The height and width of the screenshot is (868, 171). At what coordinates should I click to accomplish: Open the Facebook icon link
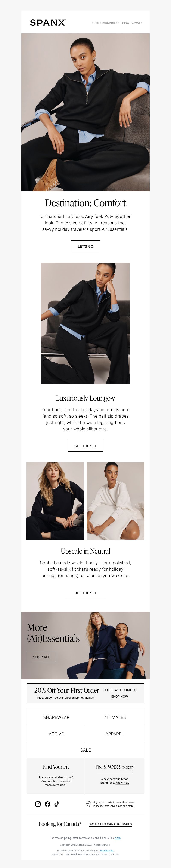(47, 804)
